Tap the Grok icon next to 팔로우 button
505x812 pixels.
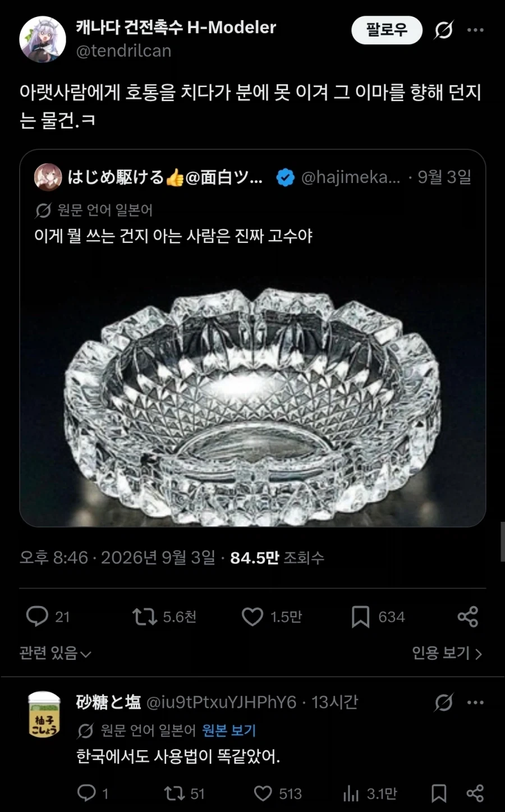click(443, 30)
